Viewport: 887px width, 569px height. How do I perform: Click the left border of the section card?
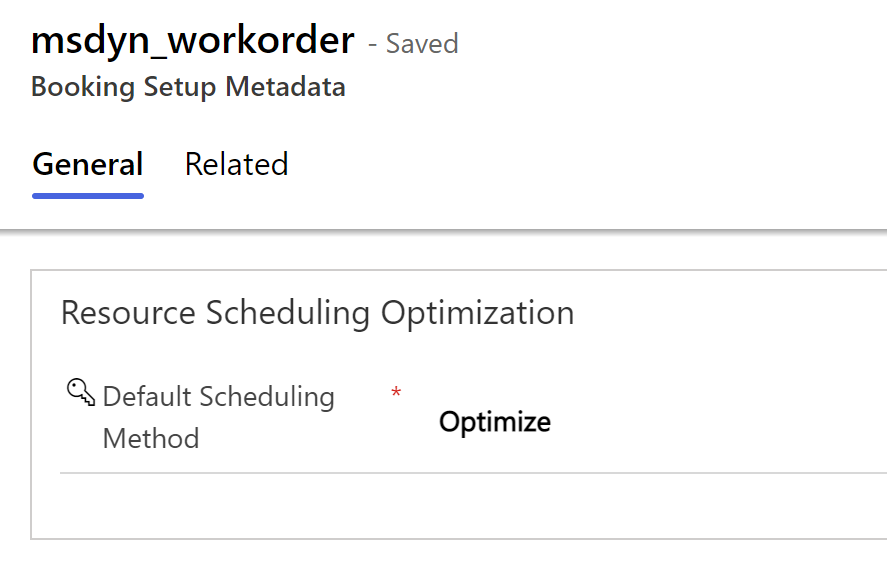[x=31, y=400]
